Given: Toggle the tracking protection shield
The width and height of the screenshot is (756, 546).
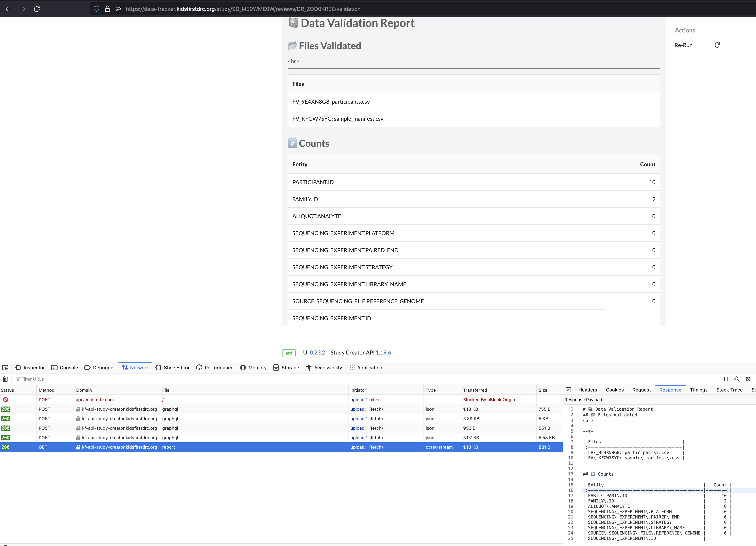Looking at the screenshot, I should tap(96, 9).
